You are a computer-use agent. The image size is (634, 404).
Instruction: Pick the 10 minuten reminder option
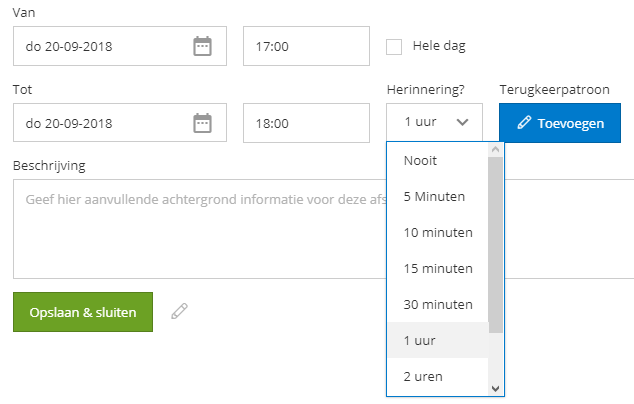[x=438, y=233]
